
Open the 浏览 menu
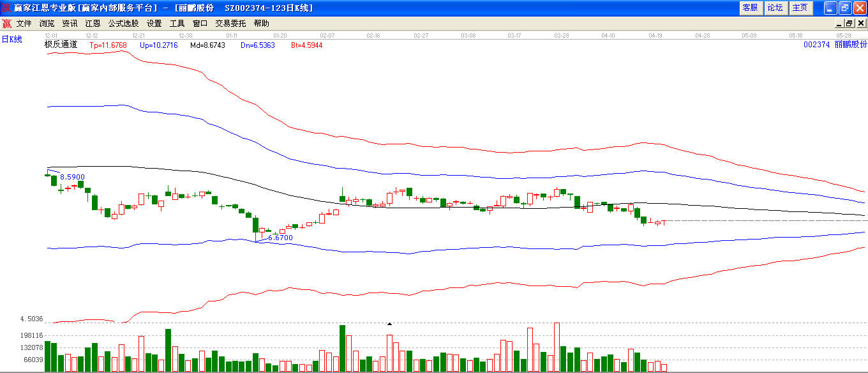click(47, 24)
